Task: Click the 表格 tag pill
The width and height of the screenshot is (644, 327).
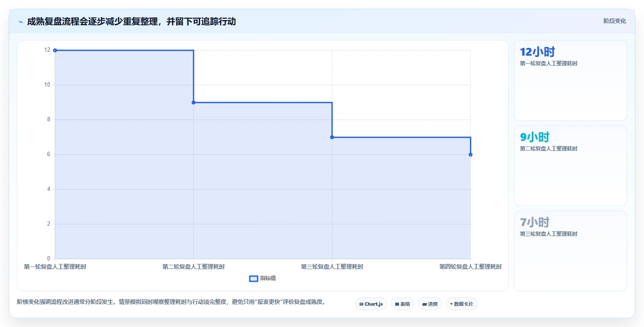Action: pyautogui.click(x=402, y=304)
